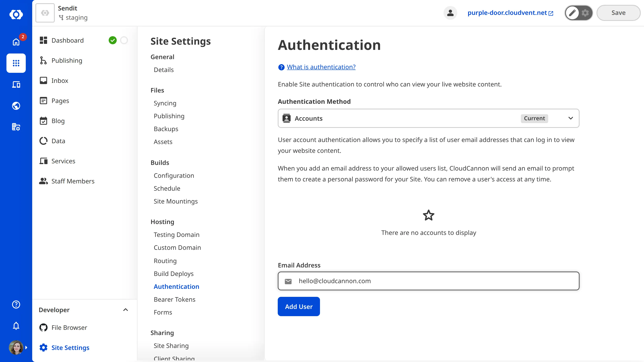This screenshot has height=362, width=644.
Task: Open Assets settings
Action: [163, 142]
